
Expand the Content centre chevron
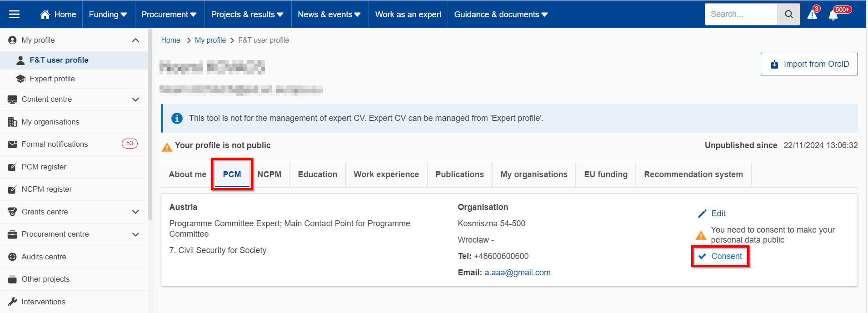point(135,99)
